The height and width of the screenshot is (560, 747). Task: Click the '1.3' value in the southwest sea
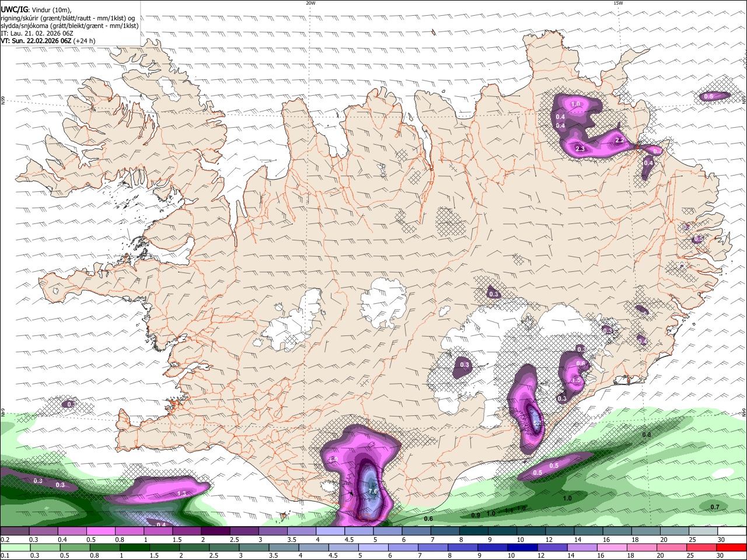(x=181, y=494)
